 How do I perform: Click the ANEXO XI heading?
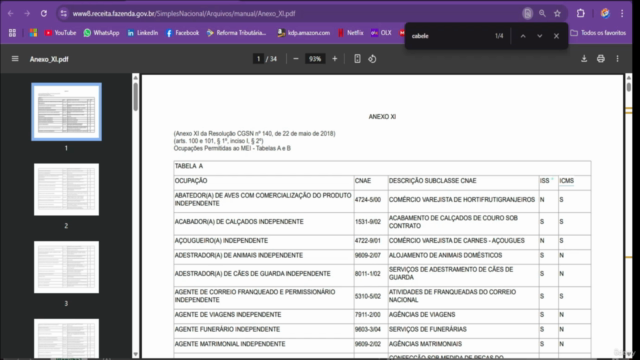point(382,117)
